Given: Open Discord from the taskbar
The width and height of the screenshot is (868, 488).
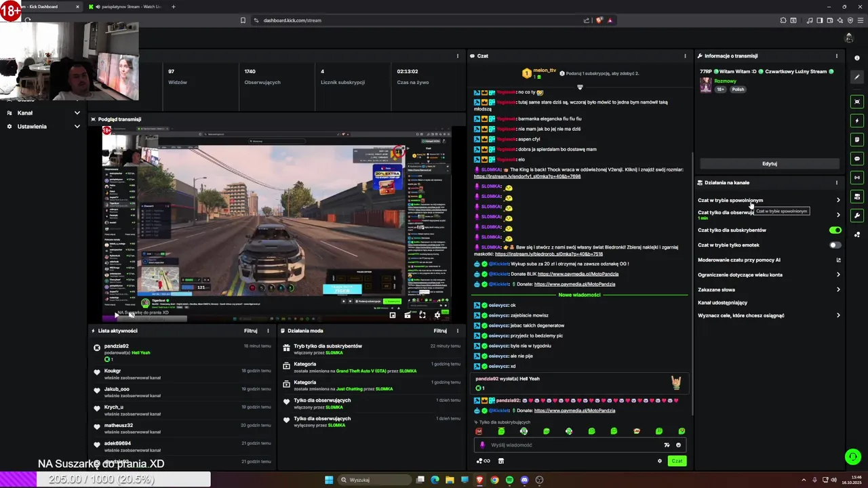Looking at the screenshot, I should [x=524, y=480].
